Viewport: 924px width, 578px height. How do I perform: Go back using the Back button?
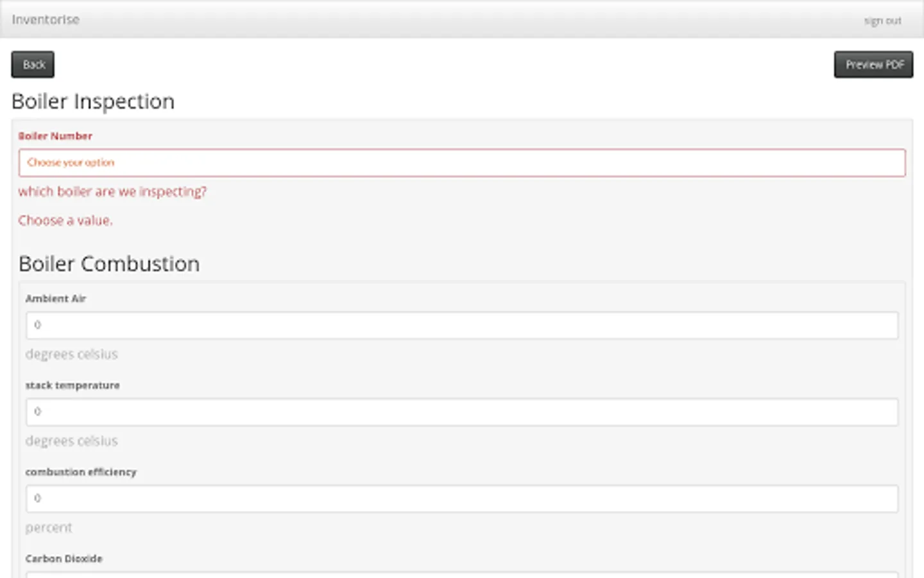point(33,65)
